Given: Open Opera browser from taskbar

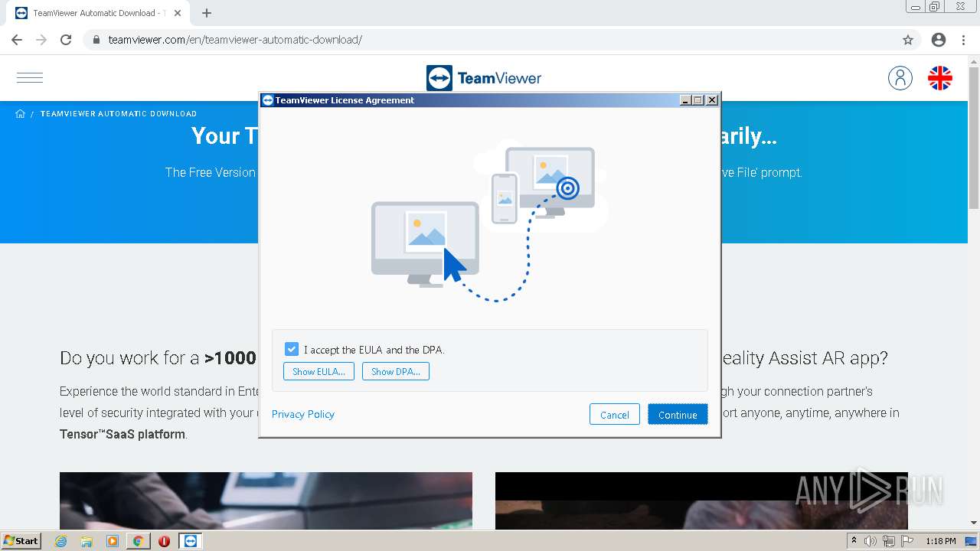Looking at the screenshot, I should coord(164,541).
